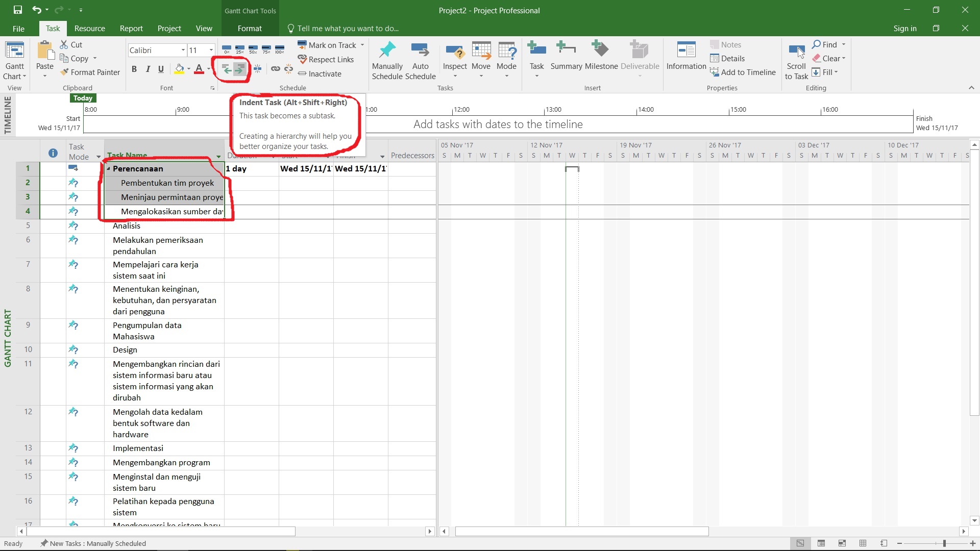Toggle Respect Links
Image resolution: width=980 pixels, height=551 pixels.
(x=326, y=60)
